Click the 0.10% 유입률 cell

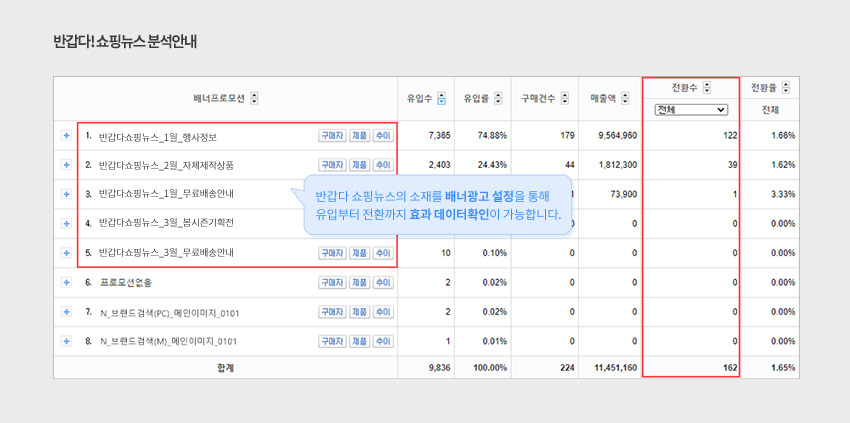pyautogui.click(x=495, y=253)
